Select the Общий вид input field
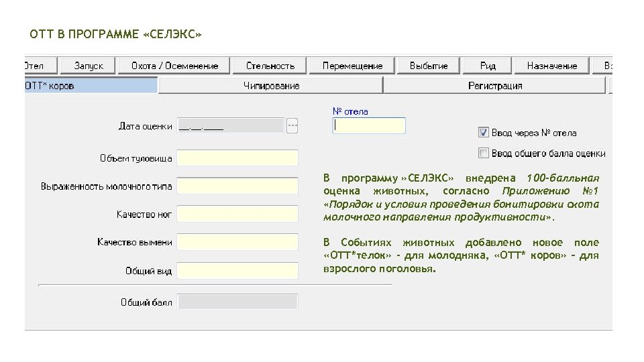This screenshot has height=362, width=644. point(238,271)
